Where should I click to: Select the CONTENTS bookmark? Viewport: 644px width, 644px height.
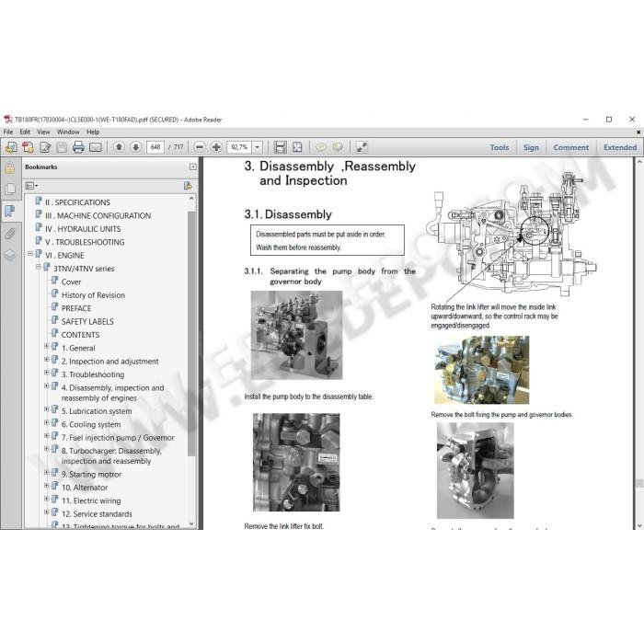click(x=81, y=335)
